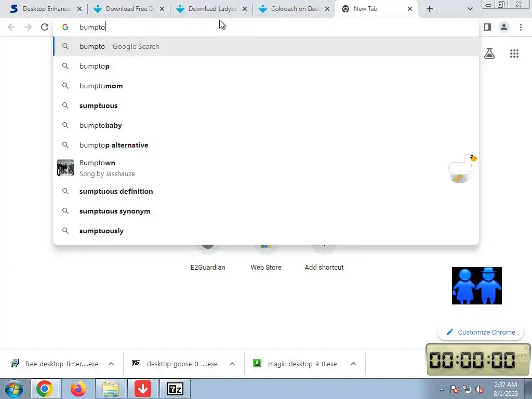Close the Cokroach on Desktop tab
Image resolution: width=532 pixels, height=399 pixels.
tap(327, 9)
